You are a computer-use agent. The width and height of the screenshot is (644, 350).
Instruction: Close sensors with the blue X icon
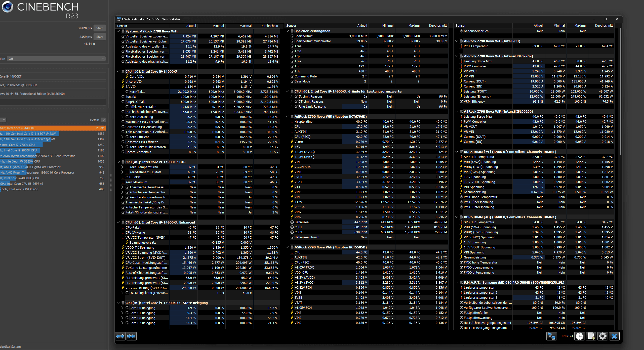tap(614, 336)
